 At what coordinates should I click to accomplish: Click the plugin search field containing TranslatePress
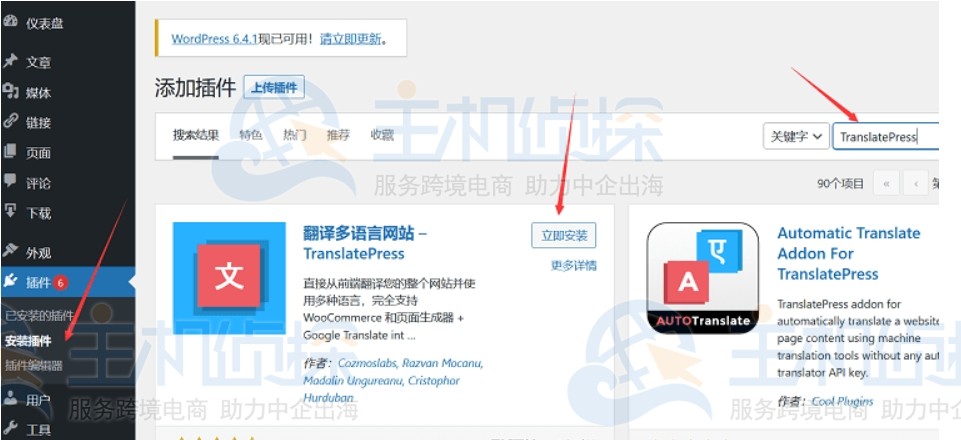click(886, 136)
